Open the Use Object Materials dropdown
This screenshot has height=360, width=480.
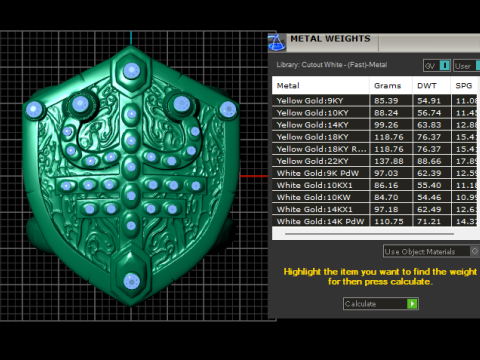click(431, 251)
